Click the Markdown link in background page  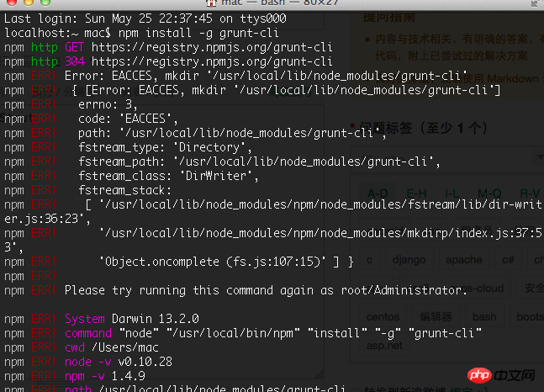(513, 79)
